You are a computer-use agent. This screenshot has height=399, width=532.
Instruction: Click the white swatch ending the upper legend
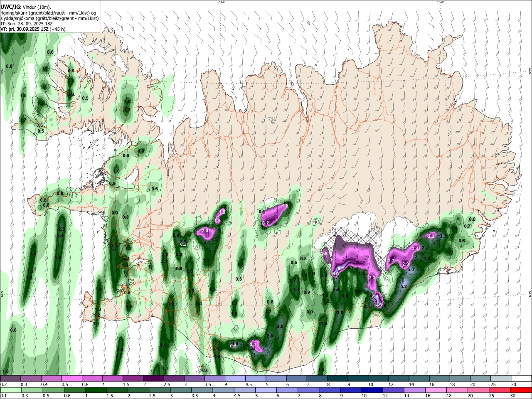click(522, 378)
